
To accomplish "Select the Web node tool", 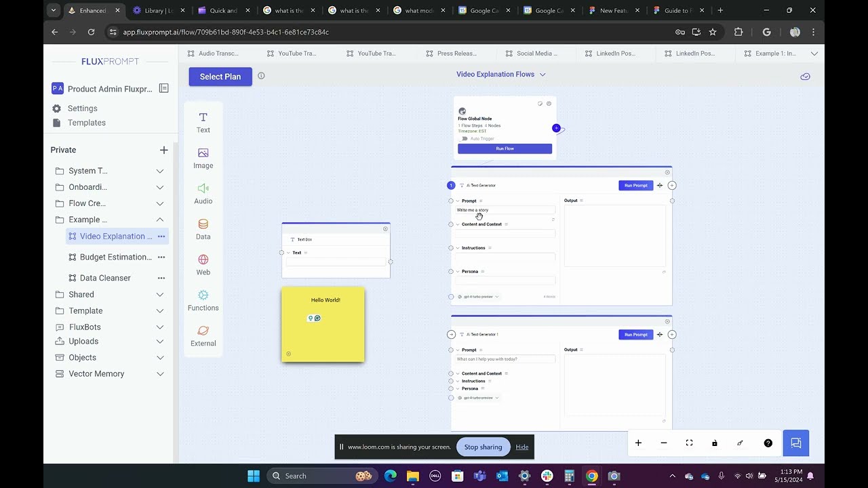I will (x=203, y=265).
